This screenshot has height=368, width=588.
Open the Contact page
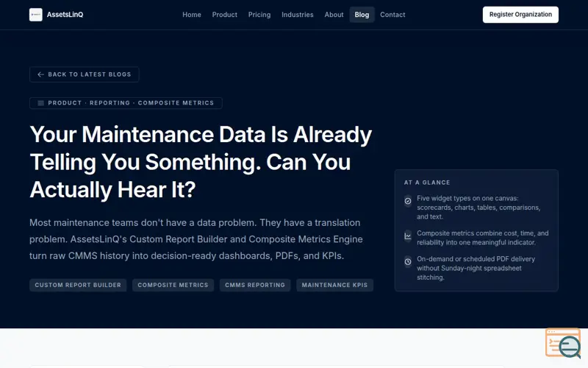pyautogui.click(x=392, y=15)
